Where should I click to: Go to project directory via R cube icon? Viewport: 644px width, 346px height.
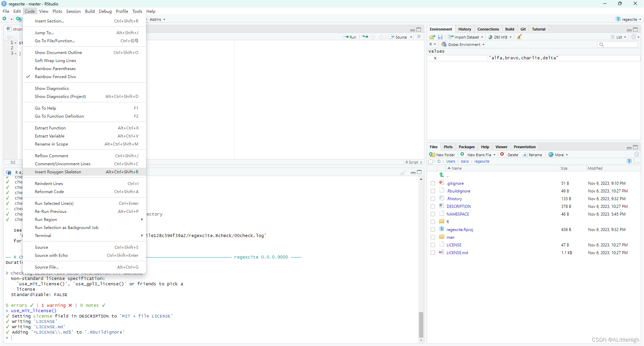click(629, 161)
